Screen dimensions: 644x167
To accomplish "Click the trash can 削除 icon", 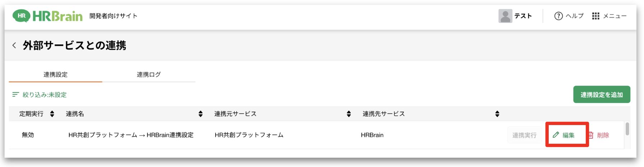I will [591, 135].
